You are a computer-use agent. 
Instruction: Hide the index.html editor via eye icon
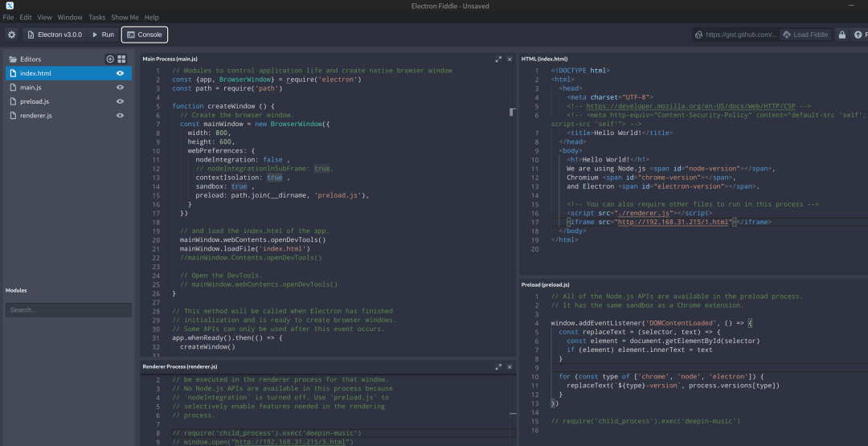pyautogui.click(x=120, y=73)
